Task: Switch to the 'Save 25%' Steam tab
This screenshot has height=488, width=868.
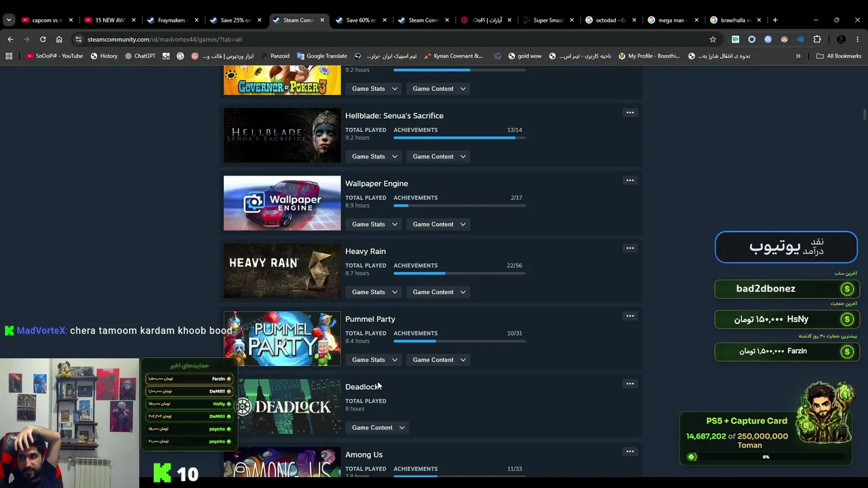Action: click(234, 20)
